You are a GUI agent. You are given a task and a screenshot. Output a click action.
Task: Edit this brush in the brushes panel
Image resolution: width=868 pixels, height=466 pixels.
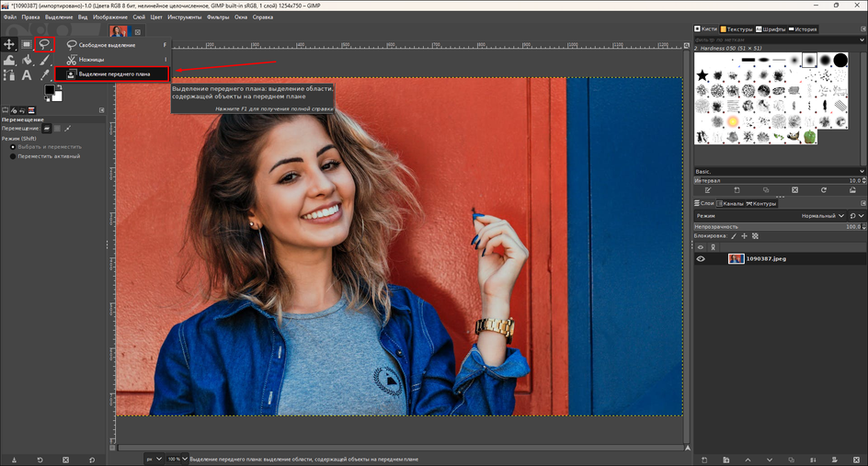(707, 190)
